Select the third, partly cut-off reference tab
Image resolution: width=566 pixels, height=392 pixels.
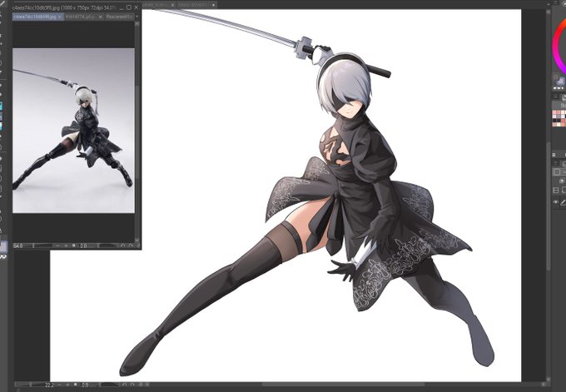tap(120, 17)
